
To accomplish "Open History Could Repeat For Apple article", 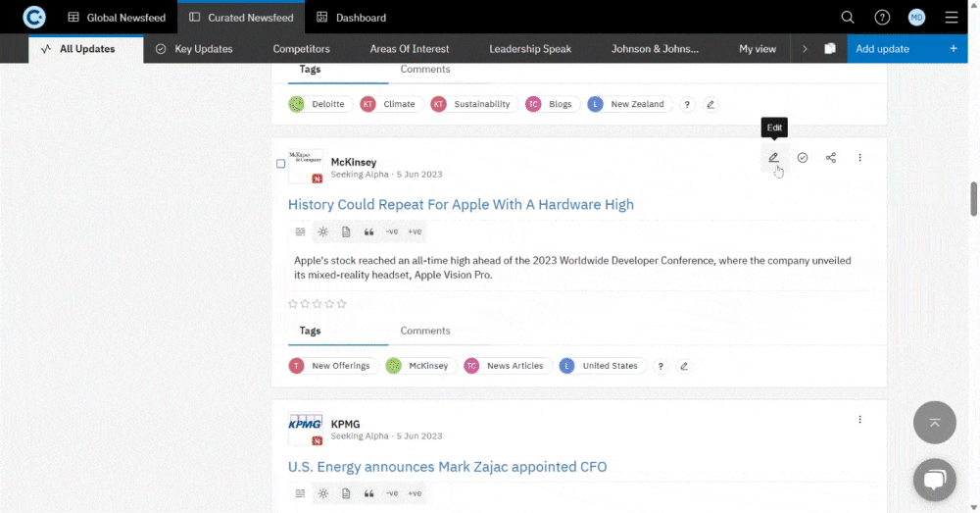I will pyautogui.click(x=461, y=205).
